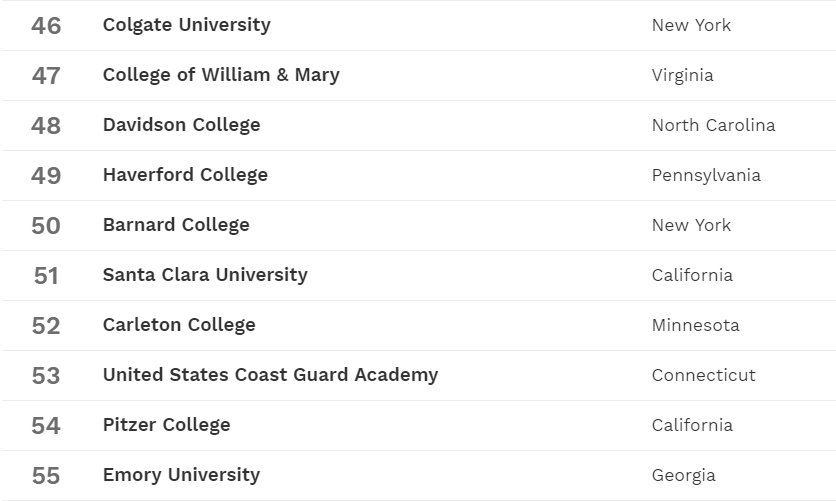Click Pennsylvania location text
The width and height of the screenshot is (836, 501).
pyautogui.click(x=706, y=175)
